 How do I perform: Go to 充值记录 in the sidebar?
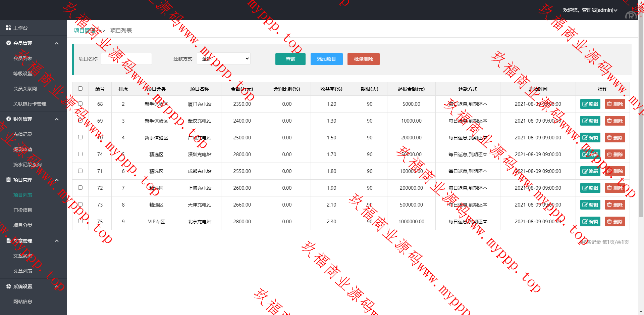point(23,134)
